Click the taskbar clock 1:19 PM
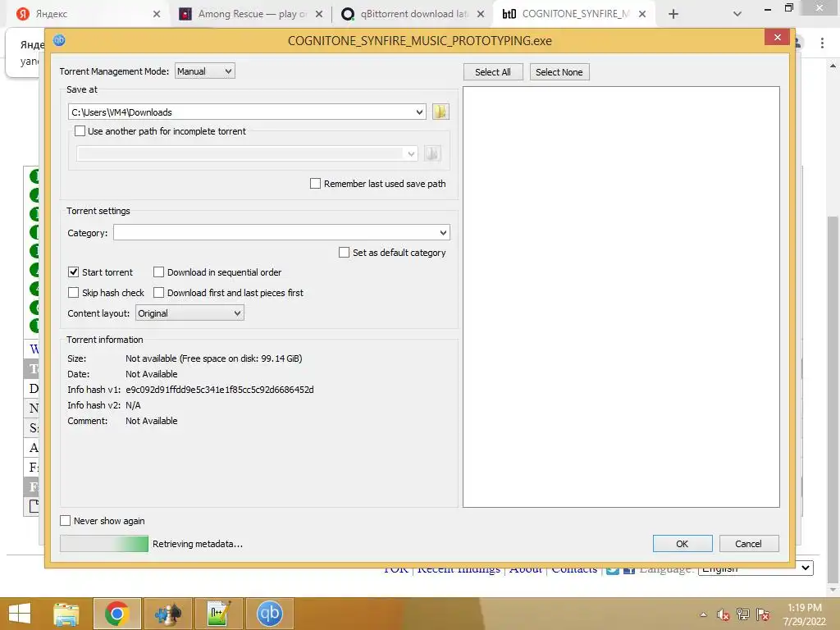The width and height of the screenshot is (840, 630). pyautogui.click(x=804, y=608)
